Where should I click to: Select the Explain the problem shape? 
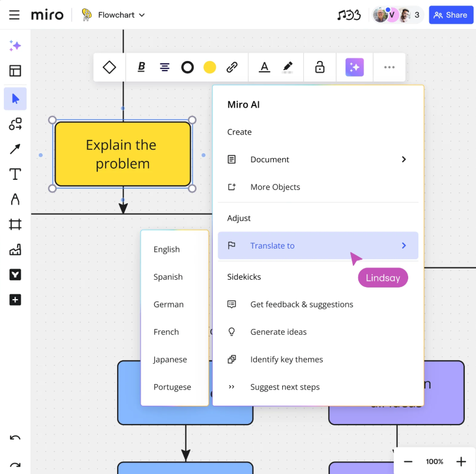[123, 154]
